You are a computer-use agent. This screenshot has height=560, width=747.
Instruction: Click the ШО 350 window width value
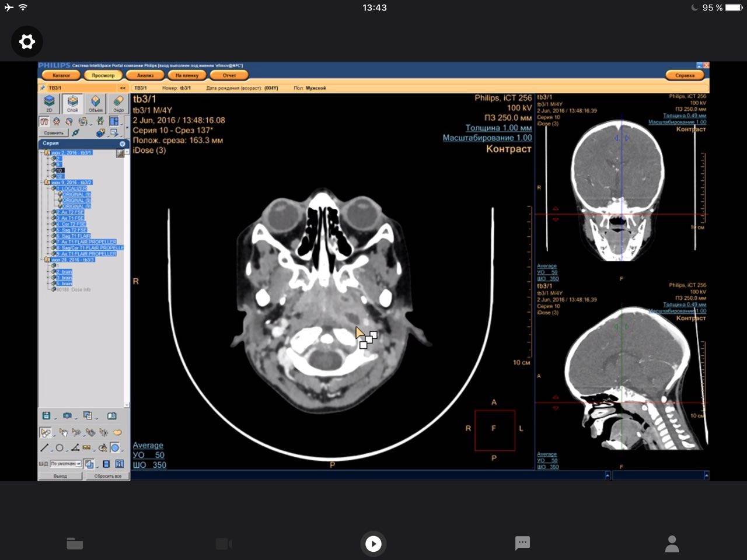(149, 465)
